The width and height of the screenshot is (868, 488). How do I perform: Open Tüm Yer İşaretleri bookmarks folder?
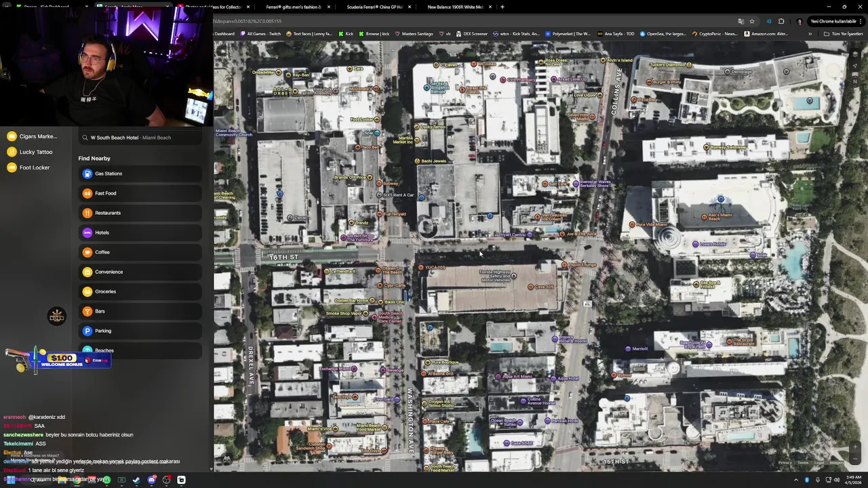(x=844, y=34)
